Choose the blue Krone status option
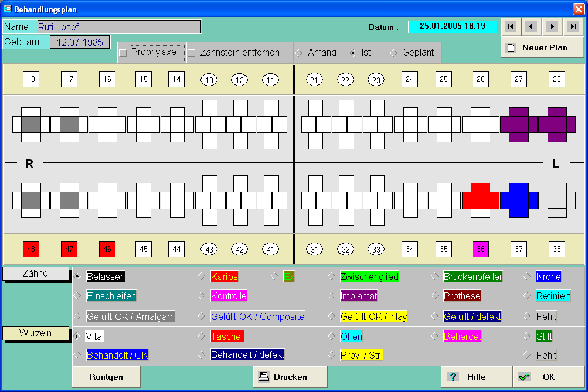Screen dimensions: 588x392 [548, 277]
